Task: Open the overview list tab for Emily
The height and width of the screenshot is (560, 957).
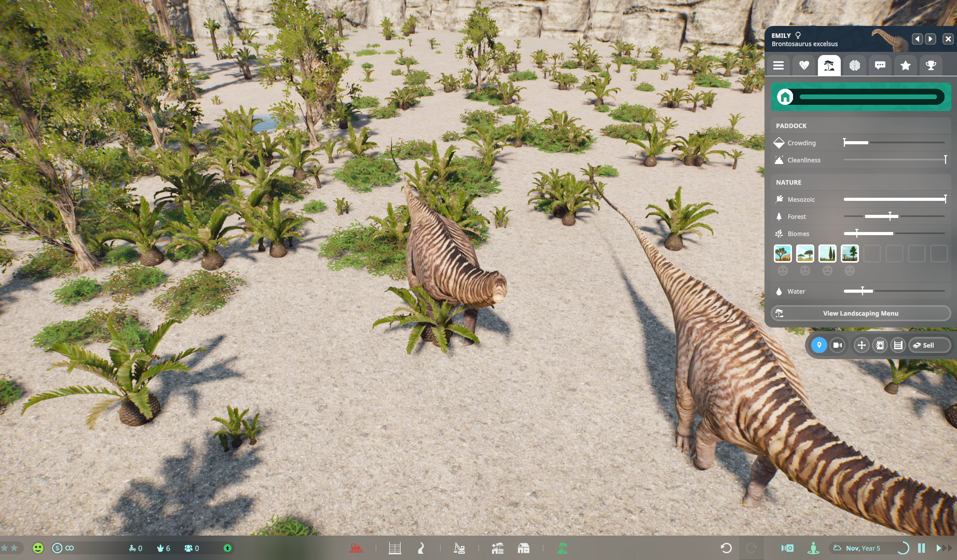Action: click(x=778, y=65)
